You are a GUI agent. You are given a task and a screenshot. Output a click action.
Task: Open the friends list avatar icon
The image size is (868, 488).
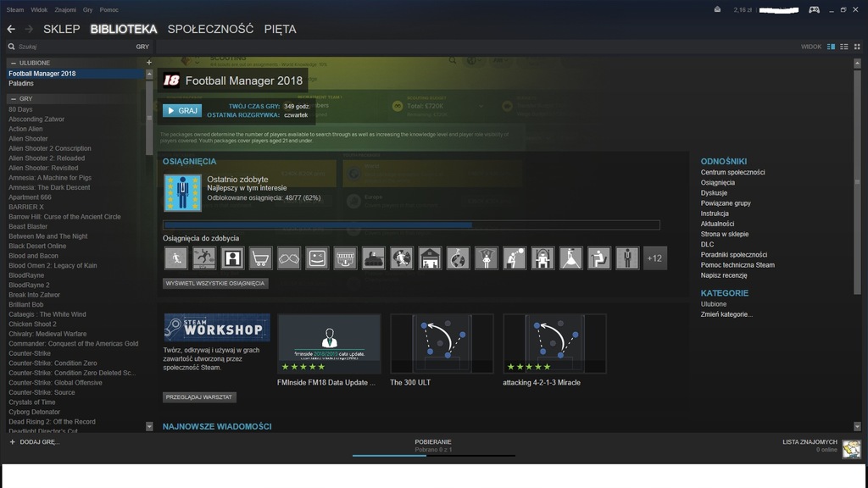pyautogui.click(x=851, y=449)
